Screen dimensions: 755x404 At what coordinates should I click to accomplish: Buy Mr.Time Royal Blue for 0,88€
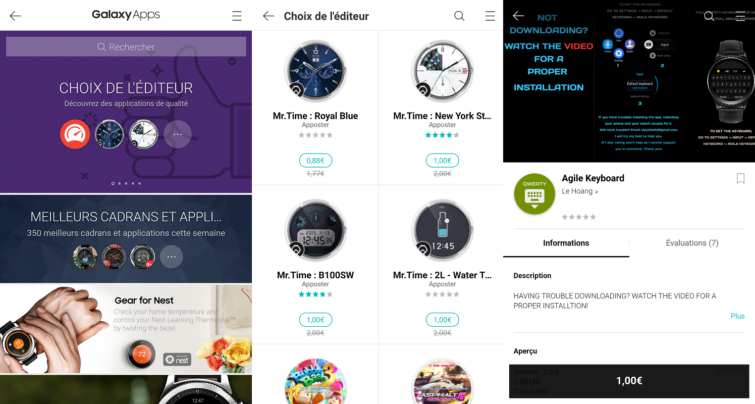coord(315,160)
